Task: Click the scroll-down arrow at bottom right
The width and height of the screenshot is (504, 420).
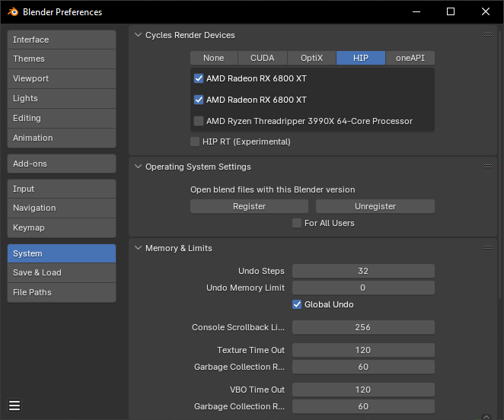Action: pos(486,416)
